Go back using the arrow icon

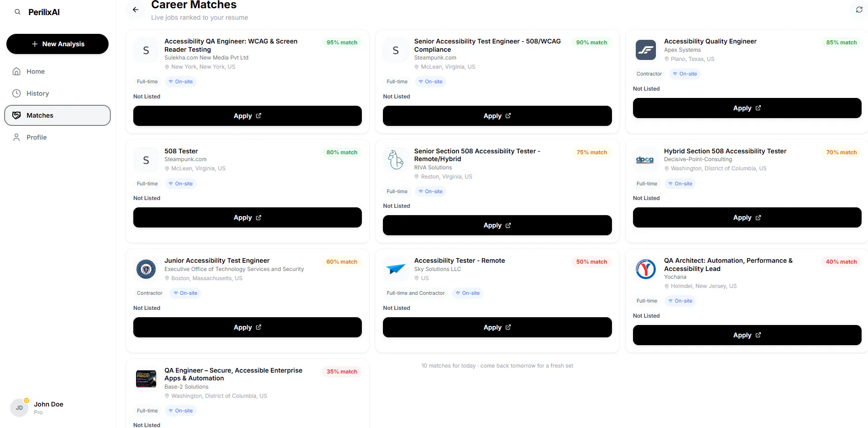pyautogui.click(x=136, y=10)
